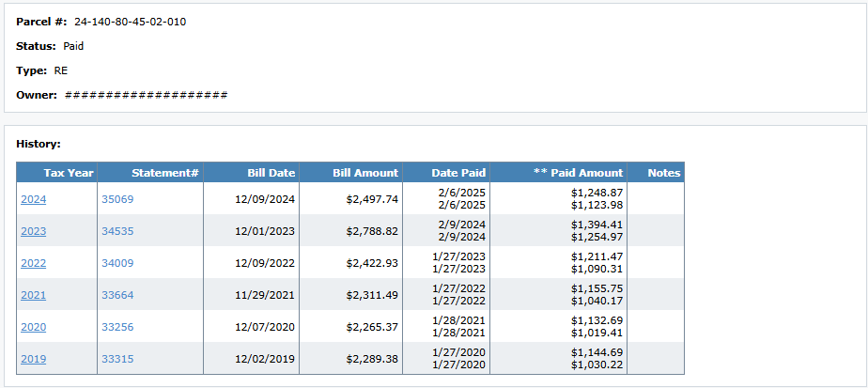The height and width of the screenshot is (388, 868).
Task: Click the Date Paid column header
Action: [x=458, y=173]
